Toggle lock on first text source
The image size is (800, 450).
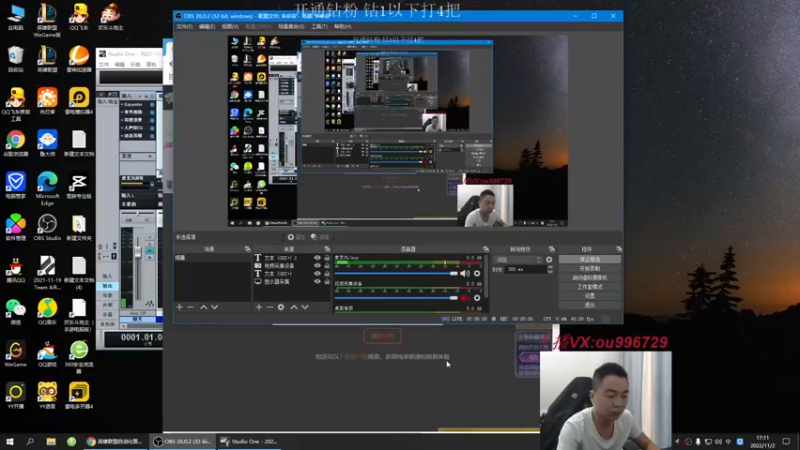point(327,258)
